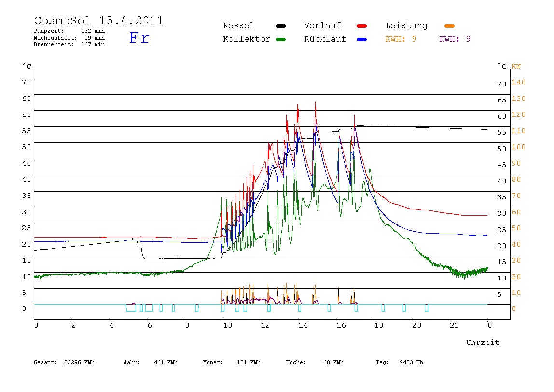The height and width of the screenshot is (392, 554).
Task: Select the "33296 KWh" total value
Action: 80,362
